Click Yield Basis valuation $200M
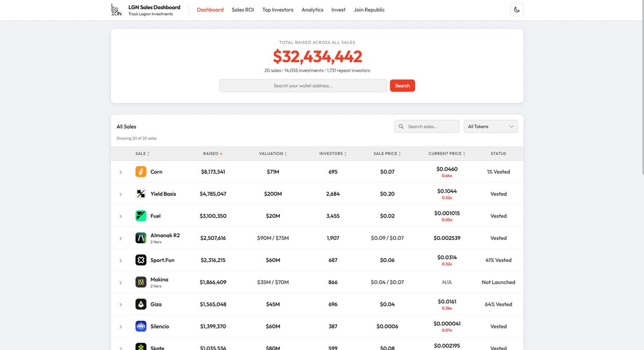Image resolution: width=644 pixels, height=350 pixels. (x=273, y=194)
